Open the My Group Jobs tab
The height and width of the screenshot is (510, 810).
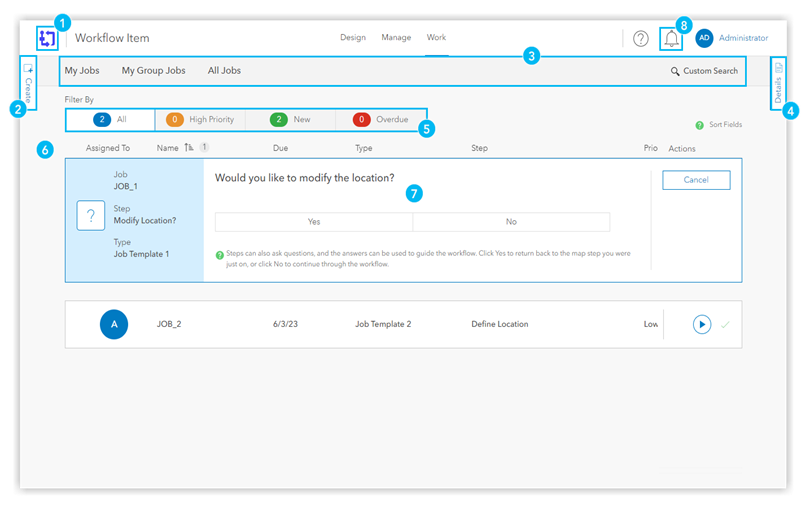pyautogui.click(x=153, y=71)
